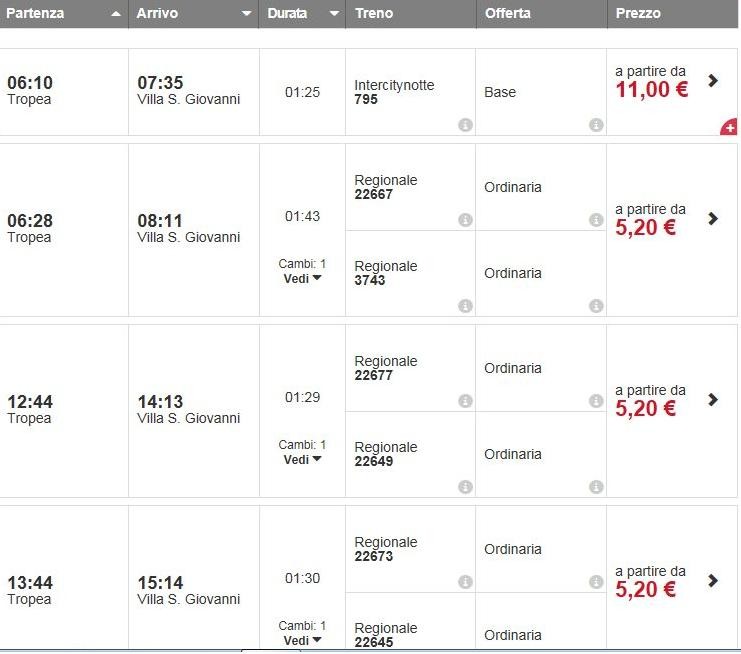Click info icon next to Base offer
The image size is (741, 654).
[x=596, y=125]
